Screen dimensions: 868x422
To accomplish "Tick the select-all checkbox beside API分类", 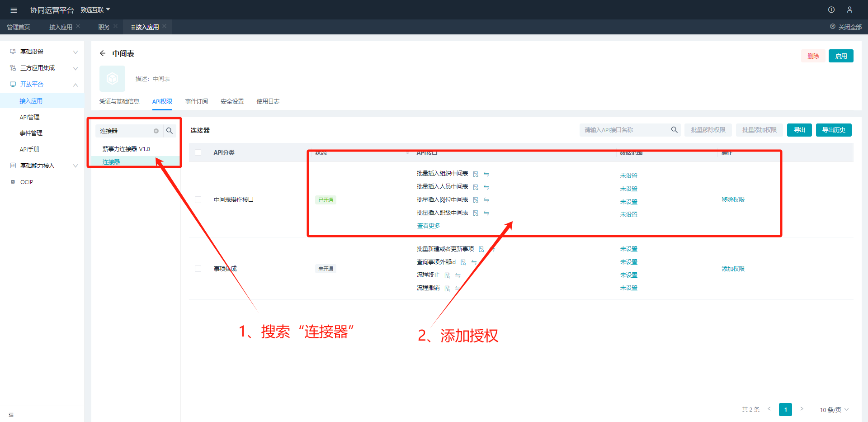I will click(x=198, y=152).
